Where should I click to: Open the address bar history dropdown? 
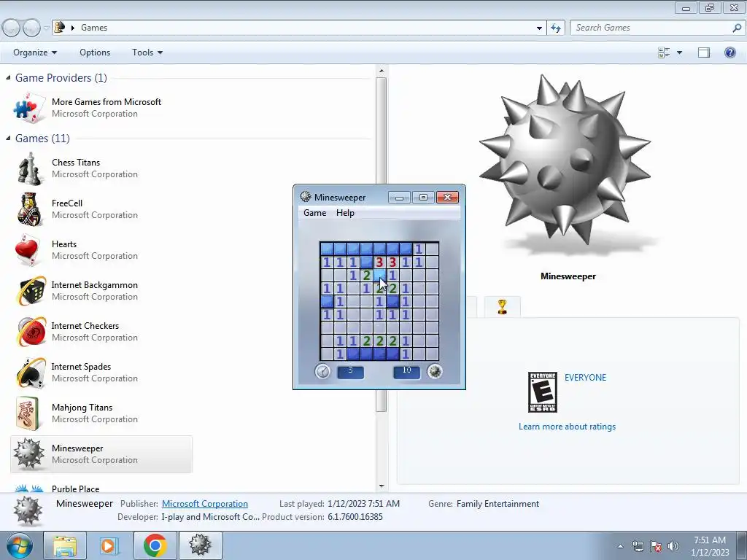[x=539, y=28]
